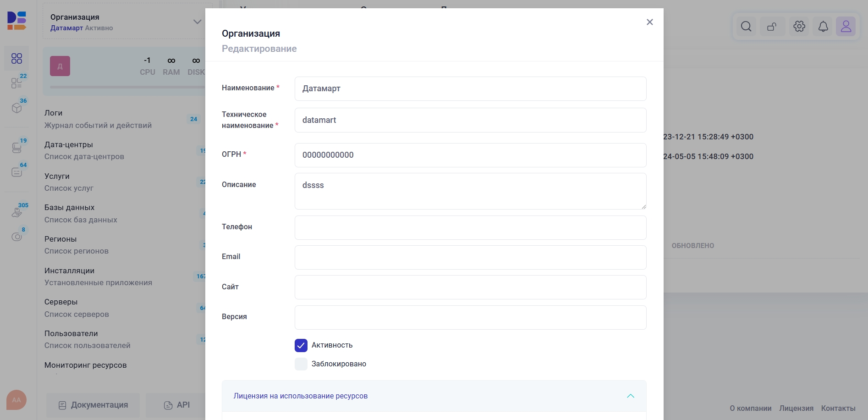This screenshot has height=420, width=868.
Task: Collapse Лицензия на использование ресурсов section
Action: click(x=631, y=396)
